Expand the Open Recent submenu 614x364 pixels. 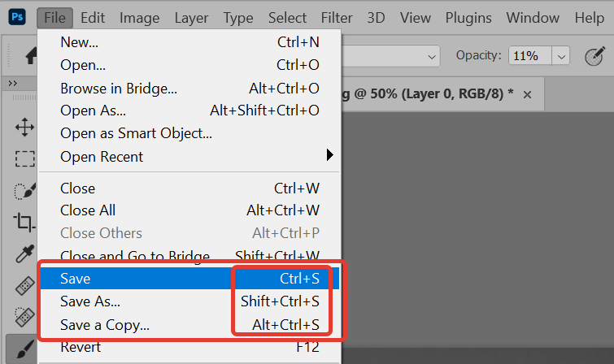pyautogui.click(x=330, y=154)
